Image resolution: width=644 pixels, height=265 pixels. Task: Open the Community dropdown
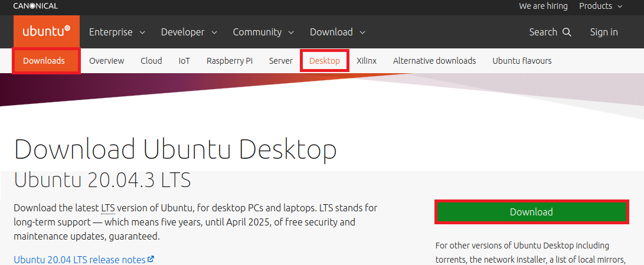pyautogui.click(x=263, y=32)
